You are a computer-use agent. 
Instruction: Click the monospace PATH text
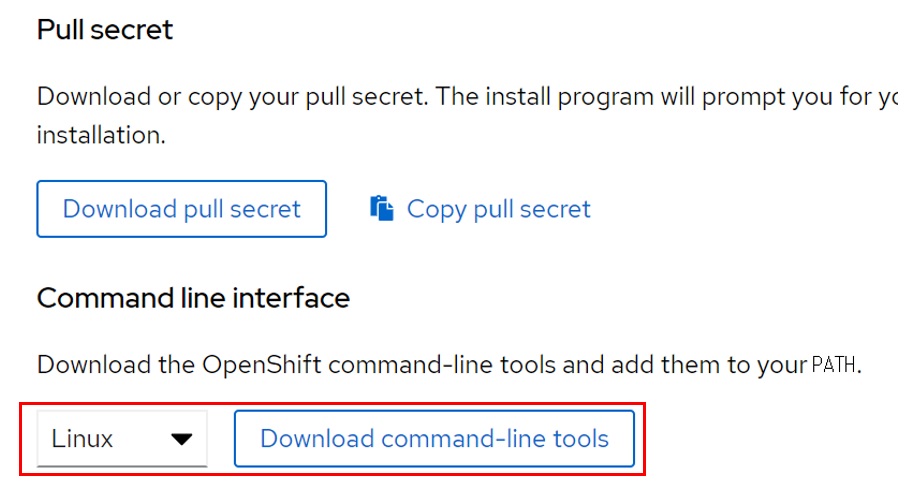click(834, 365)
